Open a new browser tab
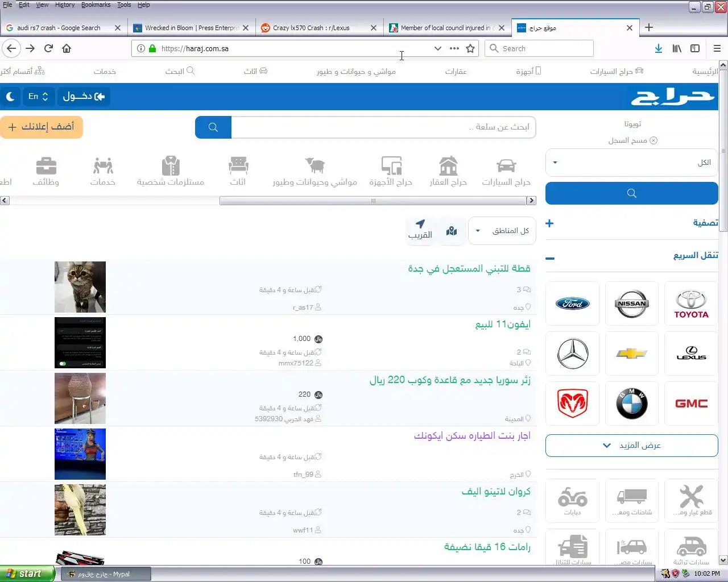The height and width of the screenshot is (582, 728). point(649,27)
